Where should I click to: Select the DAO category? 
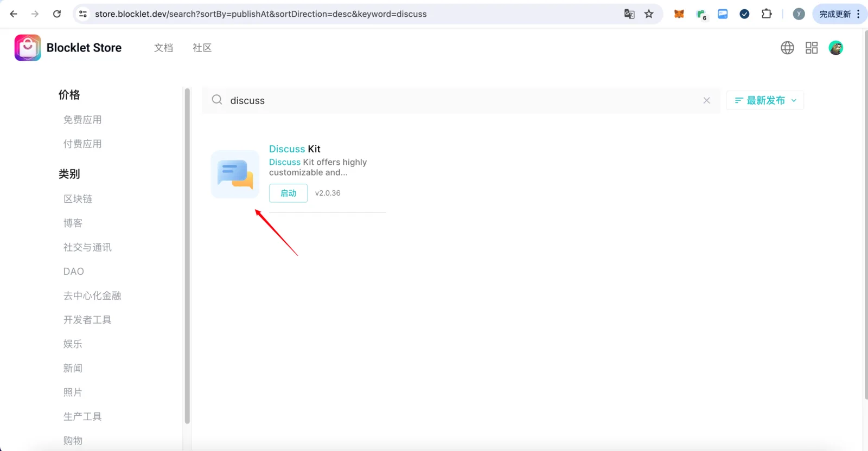tap(74, 272)
